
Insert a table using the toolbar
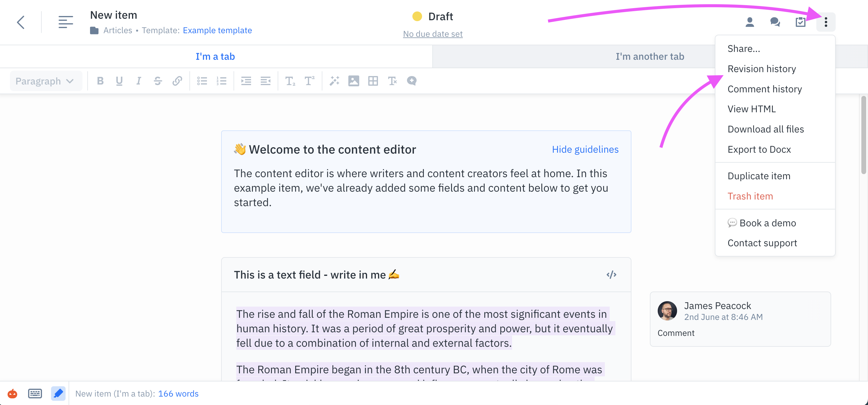373,81
